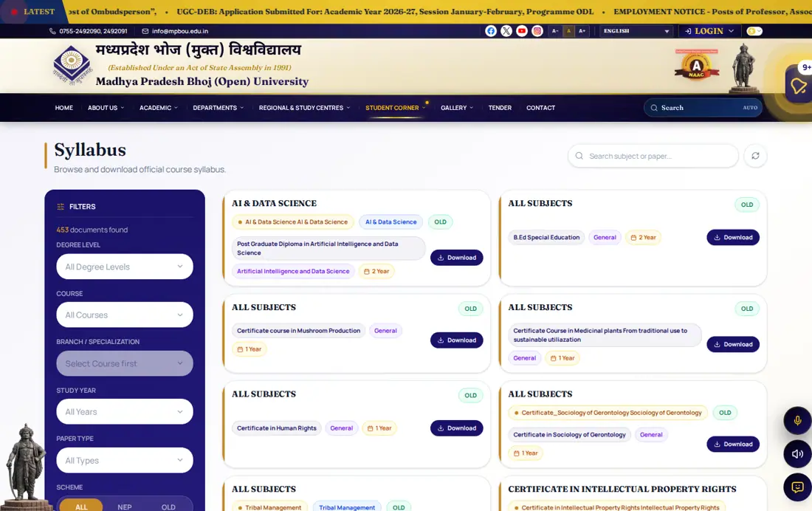Viewport: 812px width, 511px height.
Task: Click the 453 documents found text
Action: point(92,230)
